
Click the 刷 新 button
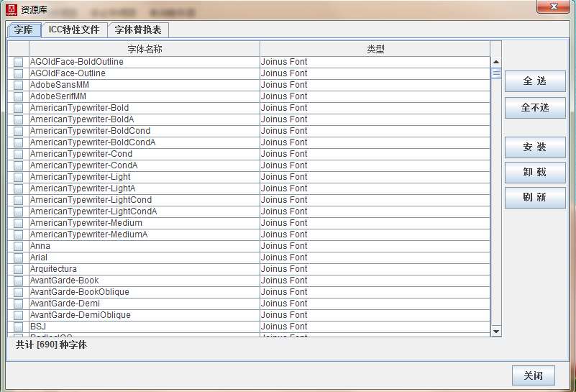535,198
